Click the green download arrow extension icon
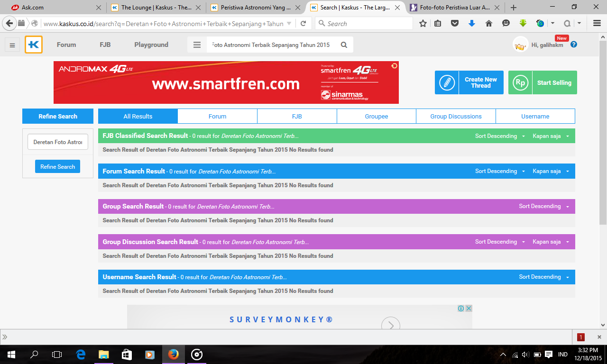The image size is (607, 364). [x=523, y=23]
